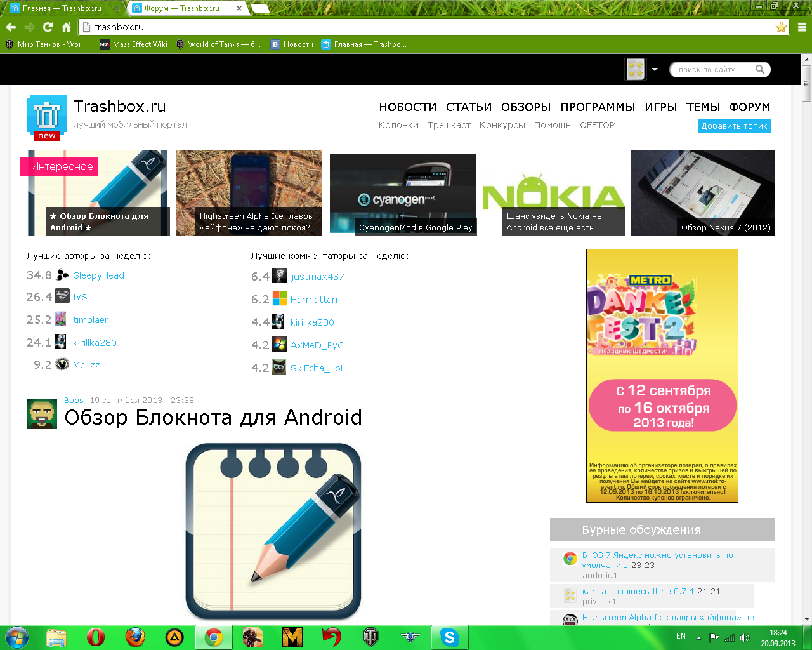This screenshot has height=650, width=812.
Task: Click the EN language indicator in the tray
Action: 681,636
